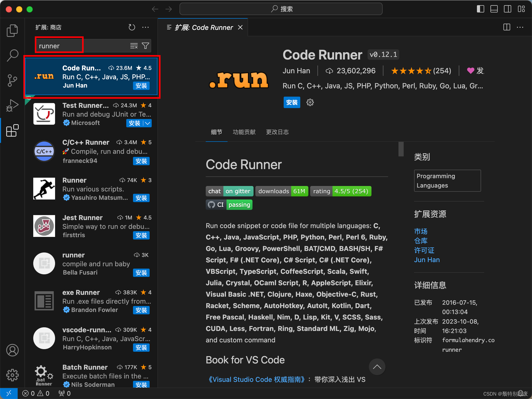Image resolution: width=532 pixels, height=399 pixels.
Task: Install the Runner extension by Yasuhiro
Action: point(141,198)
